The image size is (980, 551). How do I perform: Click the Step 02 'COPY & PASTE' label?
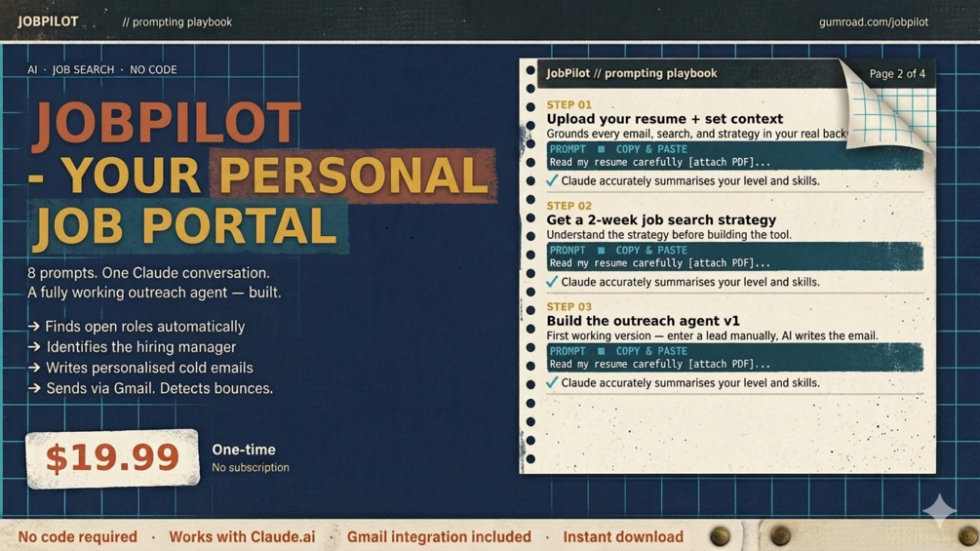tap(651, 251)
